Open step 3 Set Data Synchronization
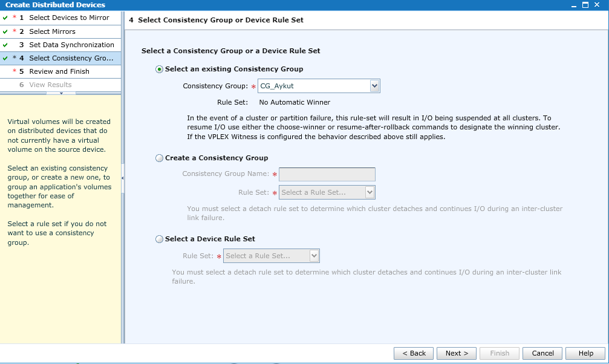This screenshot has width=609, height=364. click(60, 45)
